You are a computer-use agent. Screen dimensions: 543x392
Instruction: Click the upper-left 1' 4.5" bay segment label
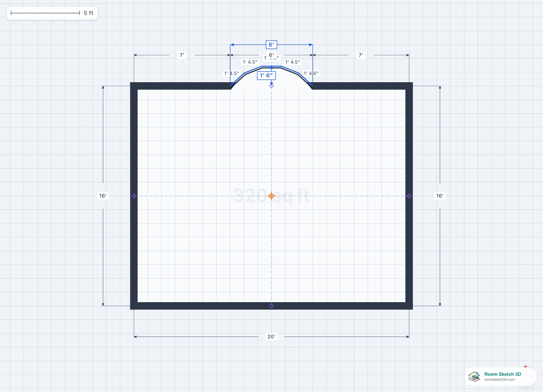250,62
